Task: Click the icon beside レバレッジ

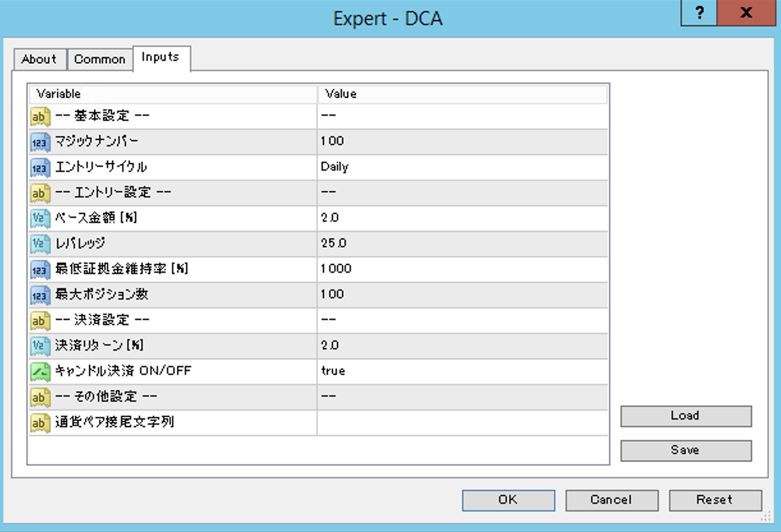Action: coord(40,244)
